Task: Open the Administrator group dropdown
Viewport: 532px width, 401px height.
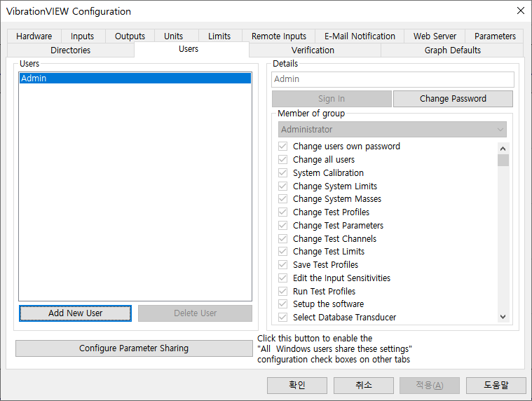Action: (x=393, y=130)
